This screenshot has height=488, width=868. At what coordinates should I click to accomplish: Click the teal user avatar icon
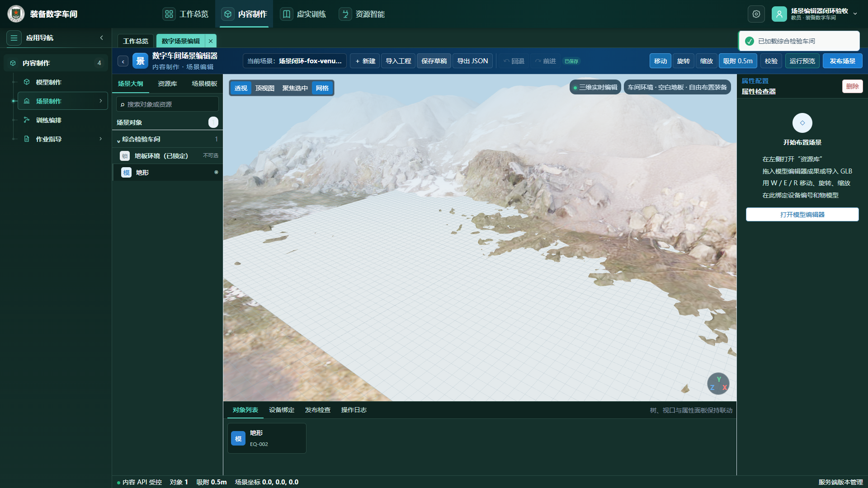point(779,14)
